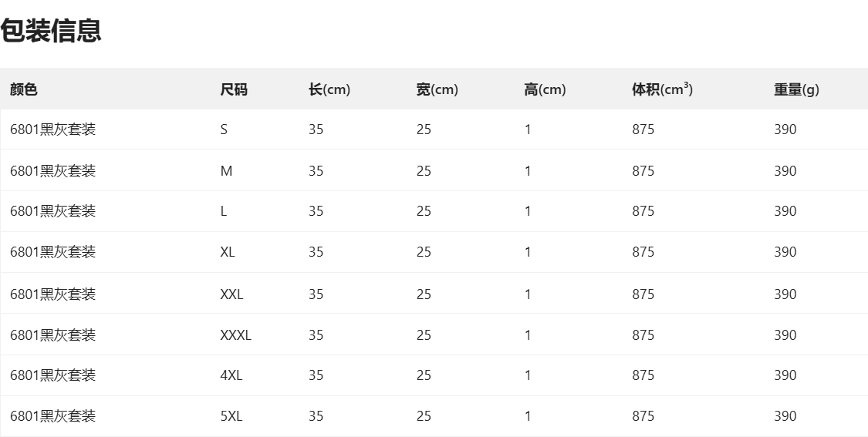Viewport: 868px width, 437px height.
Task: Select the XXL size cell
Action: (x=231, y=294)
